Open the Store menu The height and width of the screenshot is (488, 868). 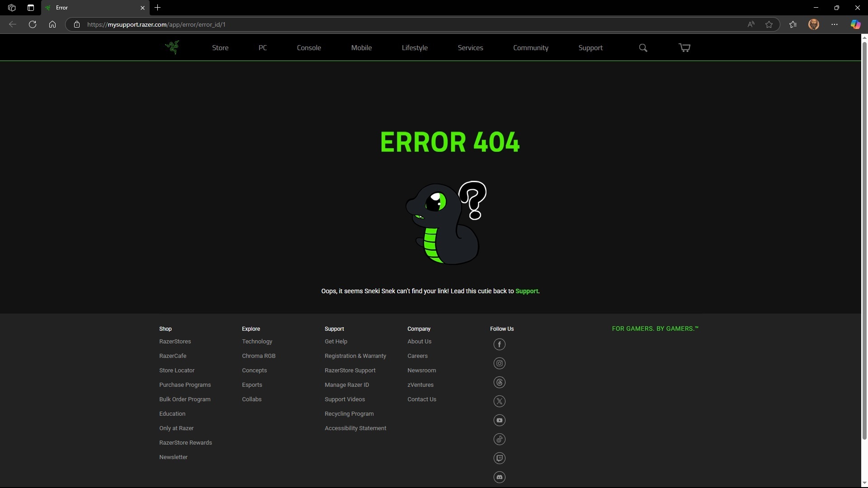[220, 48]
